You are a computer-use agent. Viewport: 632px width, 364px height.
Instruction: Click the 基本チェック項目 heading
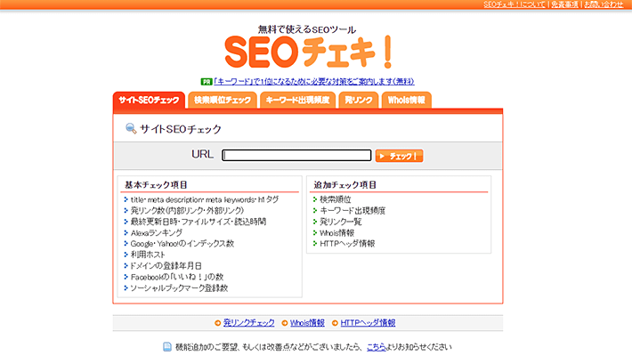click(156, 185)
